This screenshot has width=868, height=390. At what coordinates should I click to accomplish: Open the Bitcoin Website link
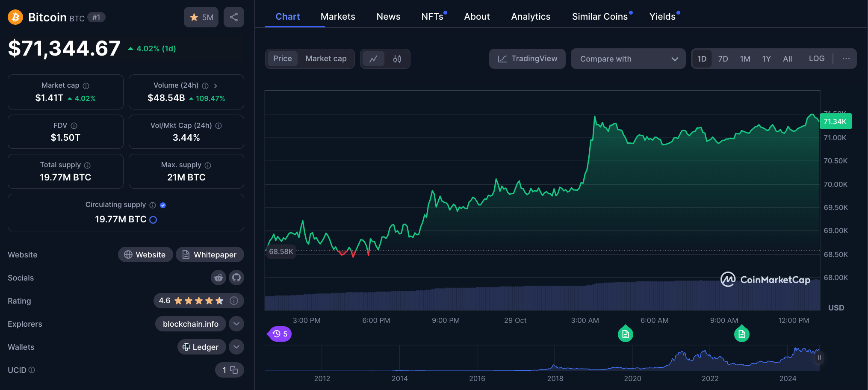[x=145, y=254]
